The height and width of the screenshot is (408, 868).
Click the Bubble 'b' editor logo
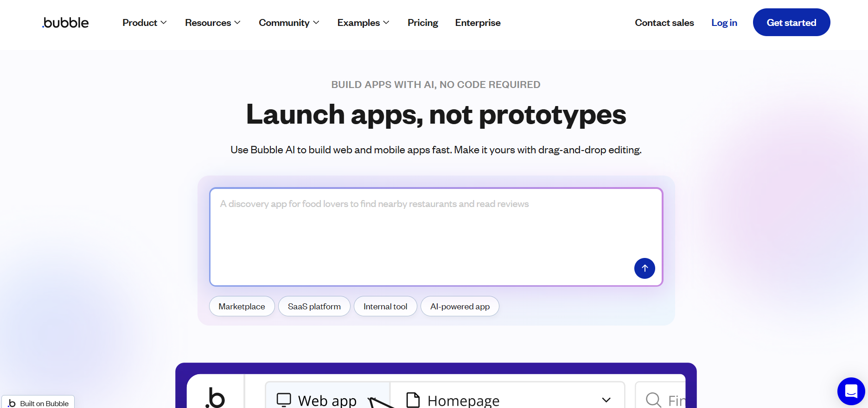coord(215,397)
